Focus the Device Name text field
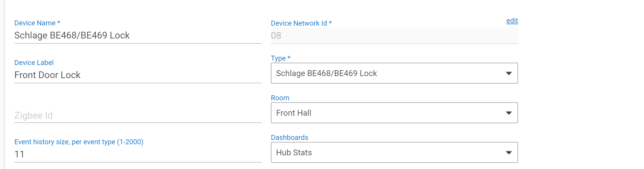The width and height of the screenshot is (644, 169). [x=137, y=36]
